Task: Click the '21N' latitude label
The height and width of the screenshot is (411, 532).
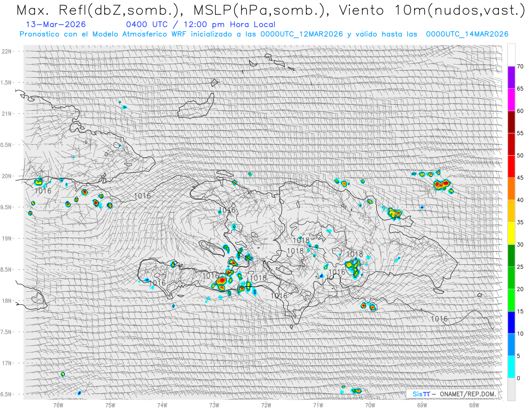Action: click(7, 114)
